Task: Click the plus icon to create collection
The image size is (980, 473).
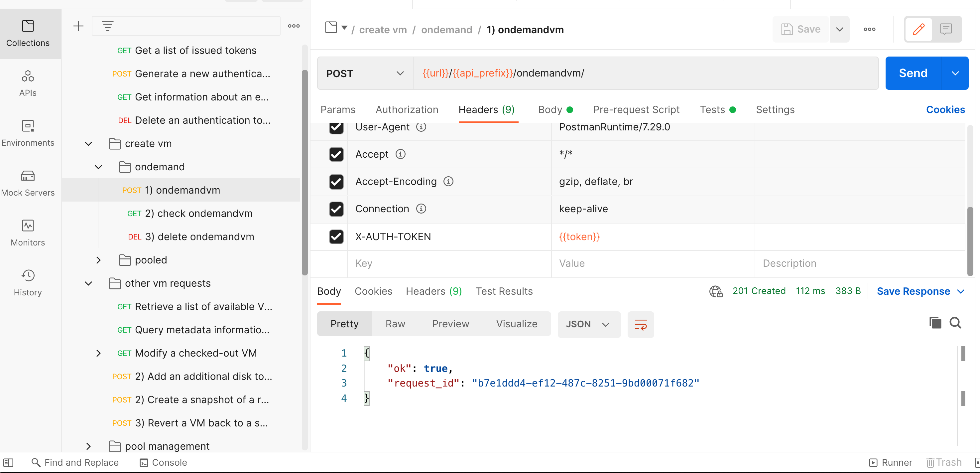Action: tap(78, 26)
